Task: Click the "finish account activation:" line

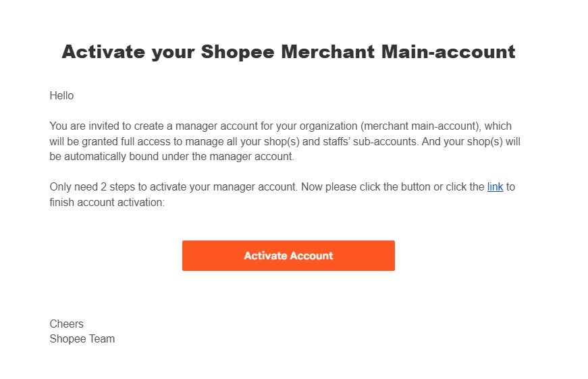Action: click(x=107, y=202)
